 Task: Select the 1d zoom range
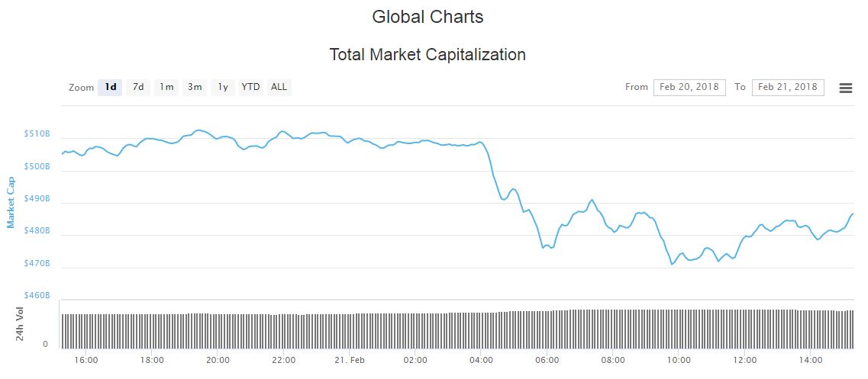pyautogui.click(x=110, y=88)
